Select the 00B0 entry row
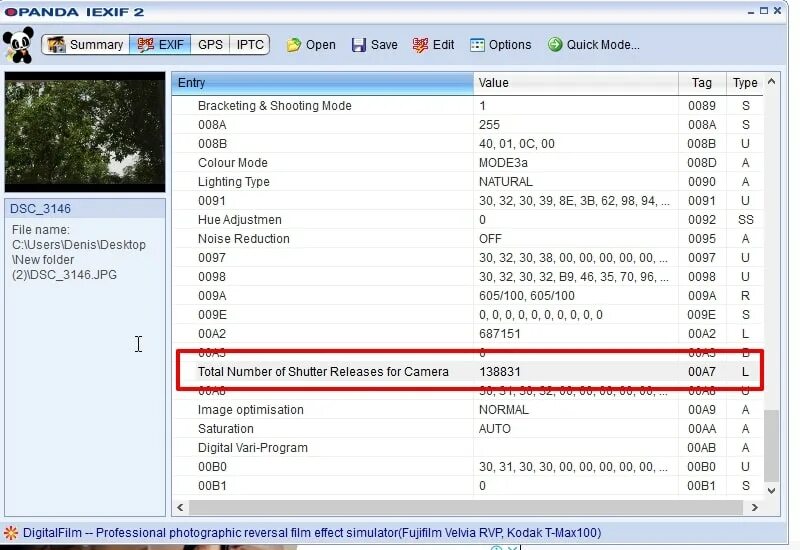The height and width of the screenshot is (550, 800). click(467, 467)
